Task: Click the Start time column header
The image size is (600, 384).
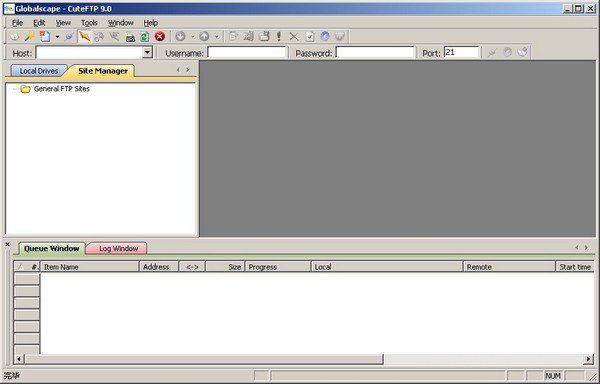Action: tap(575, 267)
